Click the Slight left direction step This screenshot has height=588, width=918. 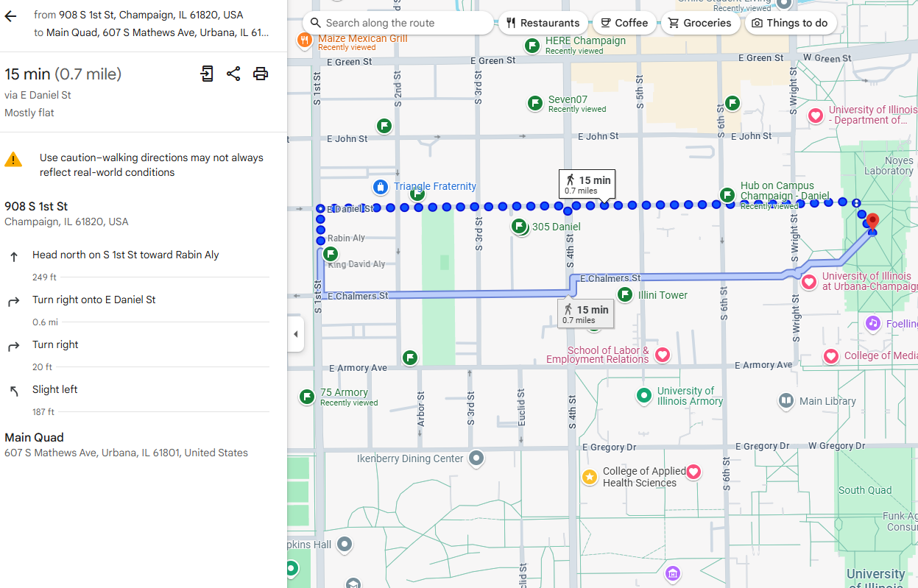tap(55, 390)
